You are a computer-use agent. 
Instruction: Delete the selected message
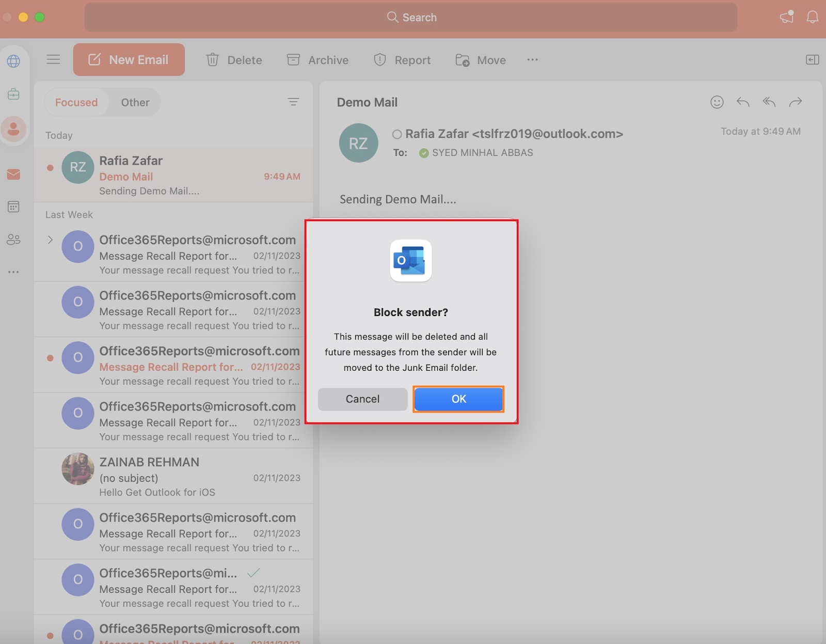(234, 60)
